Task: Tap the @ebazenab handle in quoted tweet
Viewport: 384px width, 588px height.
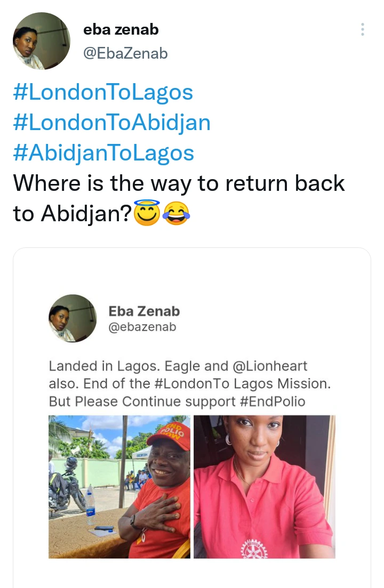Action: (142, 327)
